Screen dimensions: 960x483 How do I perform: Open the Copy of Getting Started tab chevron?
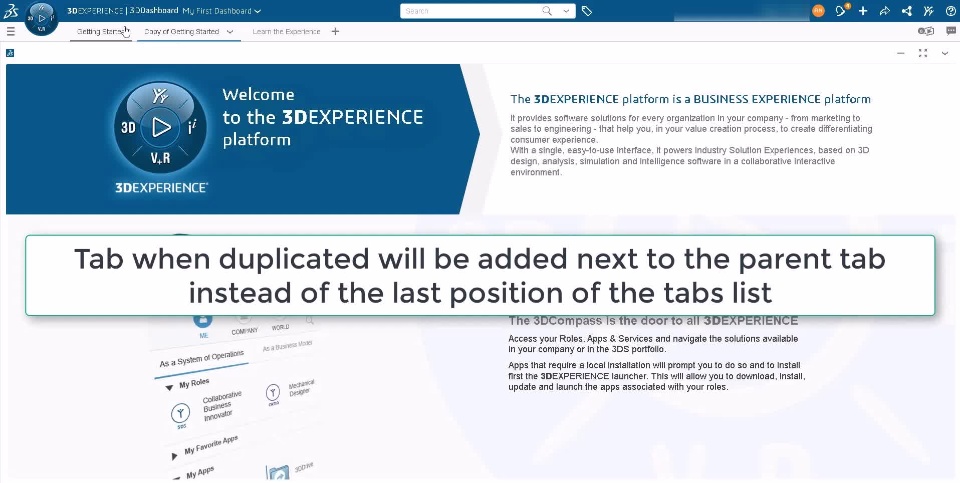pos(230,32)
